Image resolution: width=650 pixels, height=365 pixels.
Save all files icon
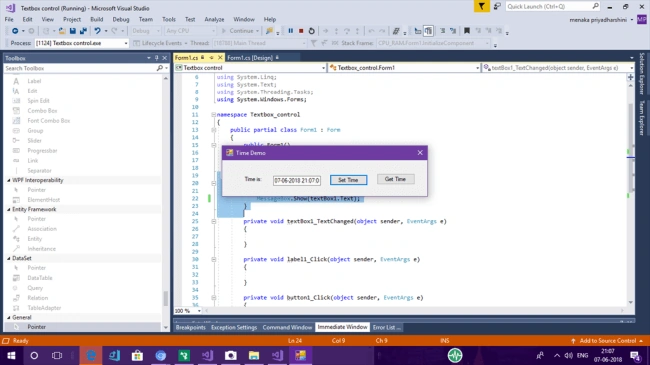click(x=83, y=31)
